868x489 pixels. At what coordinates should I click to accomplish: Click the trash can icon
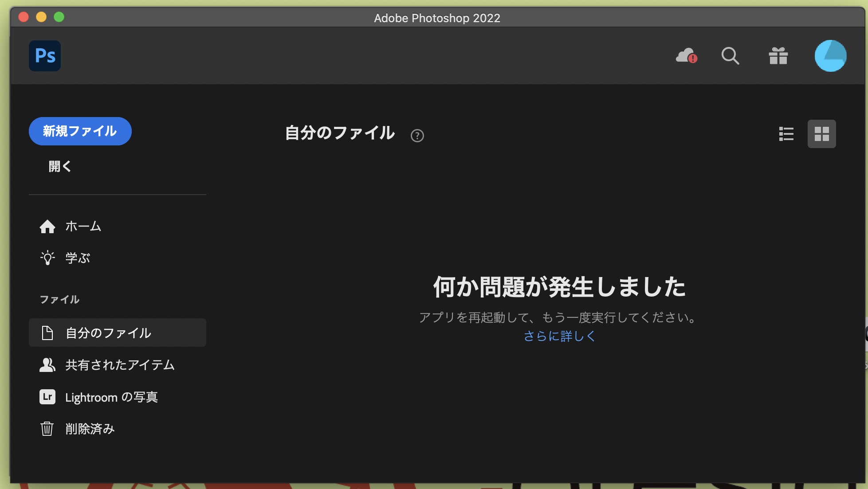(x=47, y=429)
